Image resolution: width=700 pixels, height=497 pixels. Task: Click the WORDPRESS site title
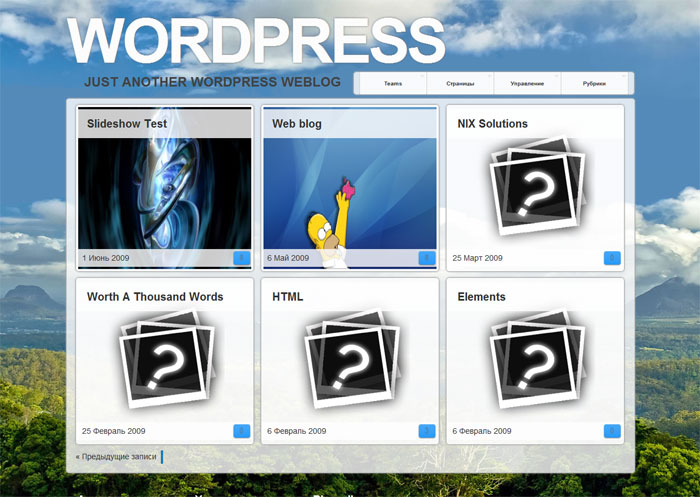click(256, 41)
